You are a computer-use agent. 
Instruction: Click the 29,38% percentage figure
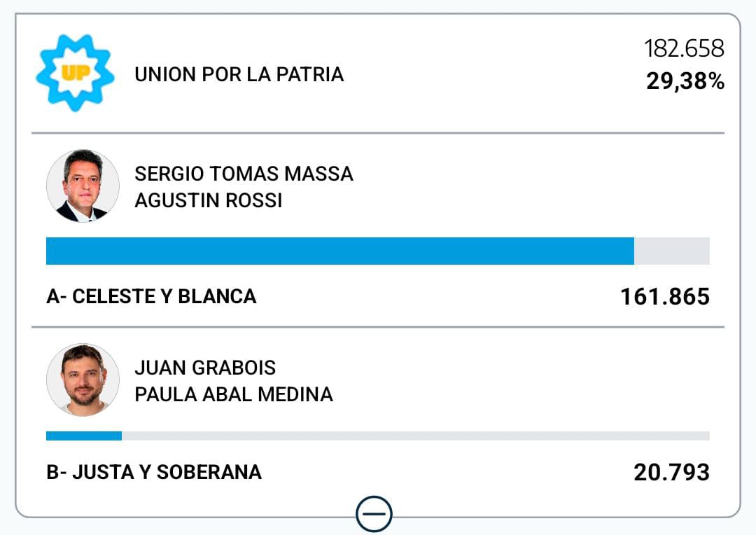pos(685,82)
